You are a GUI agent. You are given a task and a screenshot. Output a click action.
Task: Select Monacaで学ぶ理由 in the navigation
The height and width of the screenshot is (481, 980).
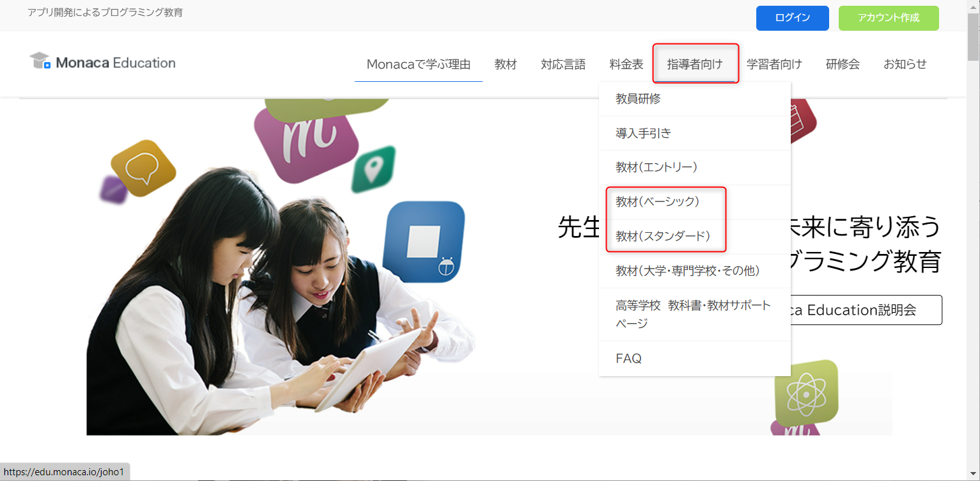(x=418, y=64)
